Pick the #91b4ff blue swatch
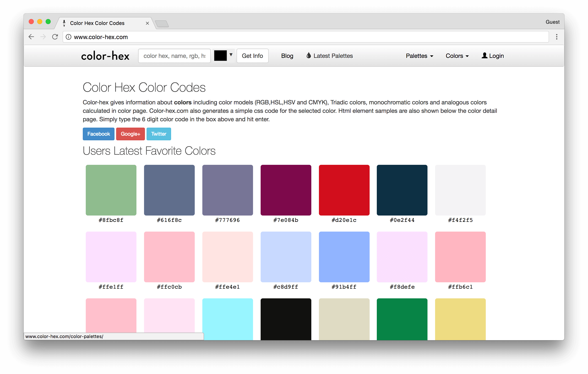 344,257
